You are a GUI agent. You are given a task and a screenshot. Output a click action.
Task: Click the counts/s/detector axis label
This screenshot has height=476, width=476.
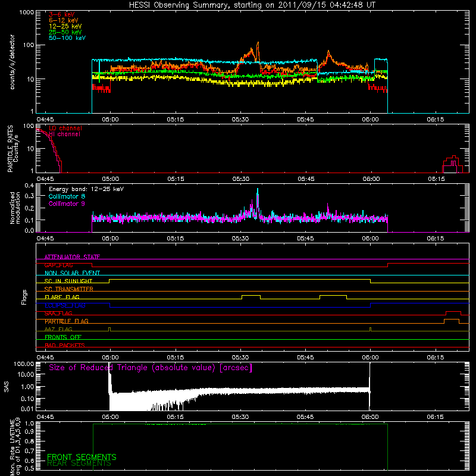point(12,62)
